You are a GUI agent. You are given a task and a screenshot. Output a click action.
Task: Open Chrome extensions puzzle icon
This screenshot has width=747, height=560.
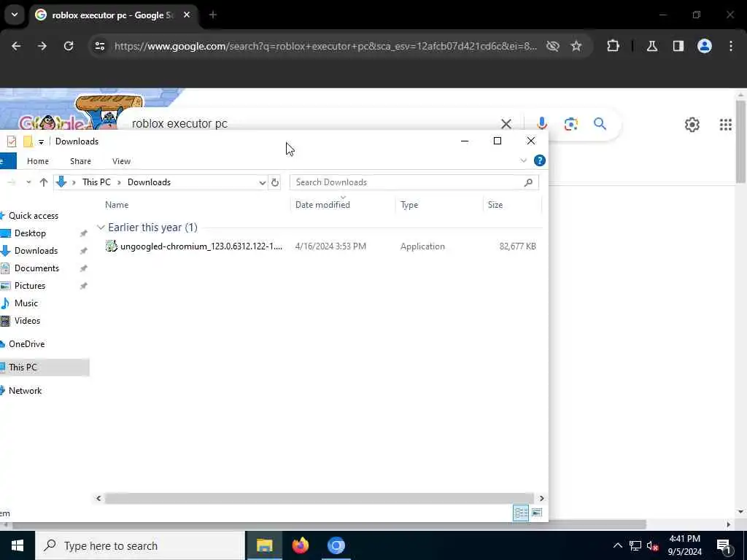coord(613,46)
